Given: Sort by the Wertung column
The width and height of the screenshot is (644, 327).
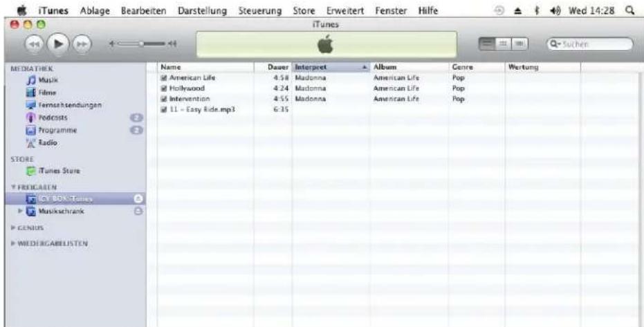Looking at the screenshot, I should [x=542, y=67].
